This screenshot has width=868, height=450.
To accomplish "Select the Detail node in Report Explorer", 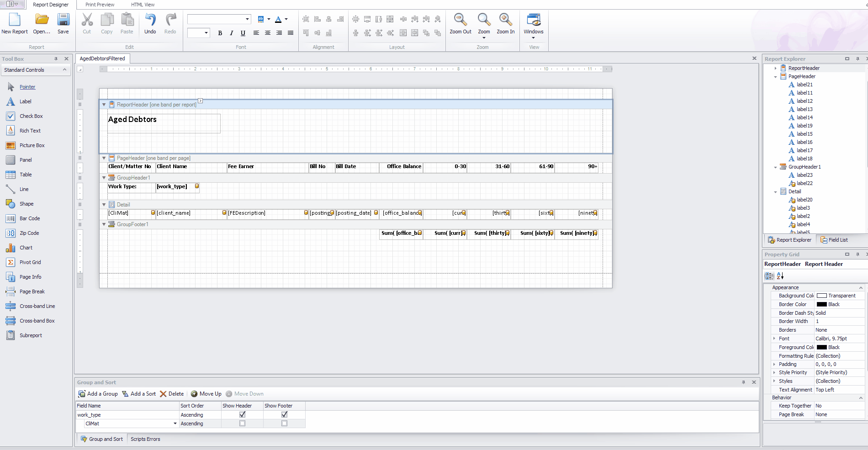I will pyautogui.click(x=794, y=191).
